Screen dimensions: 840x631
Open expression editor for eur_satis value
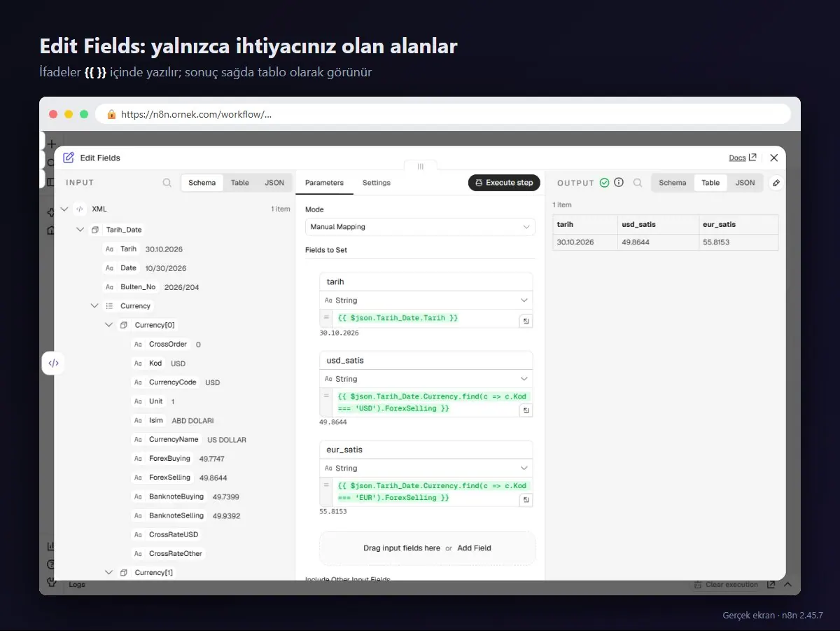525,500
